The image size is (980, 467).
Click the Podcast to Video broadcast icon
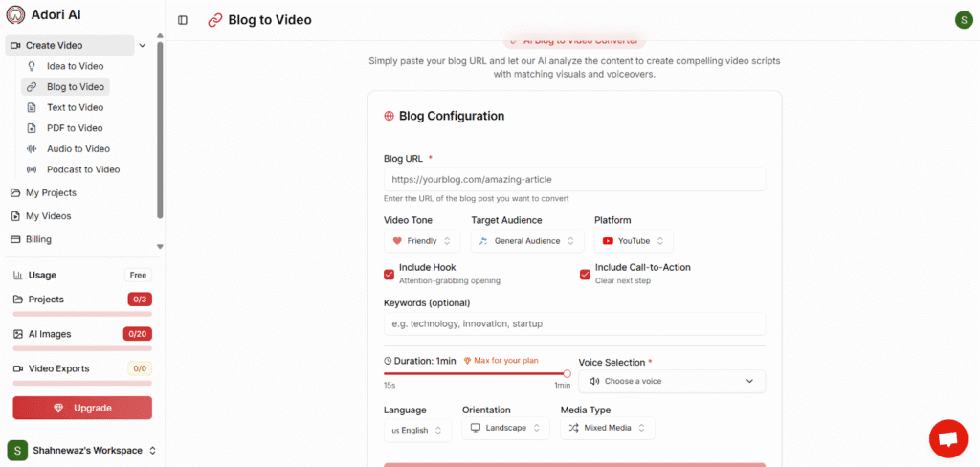coord(32,169)
